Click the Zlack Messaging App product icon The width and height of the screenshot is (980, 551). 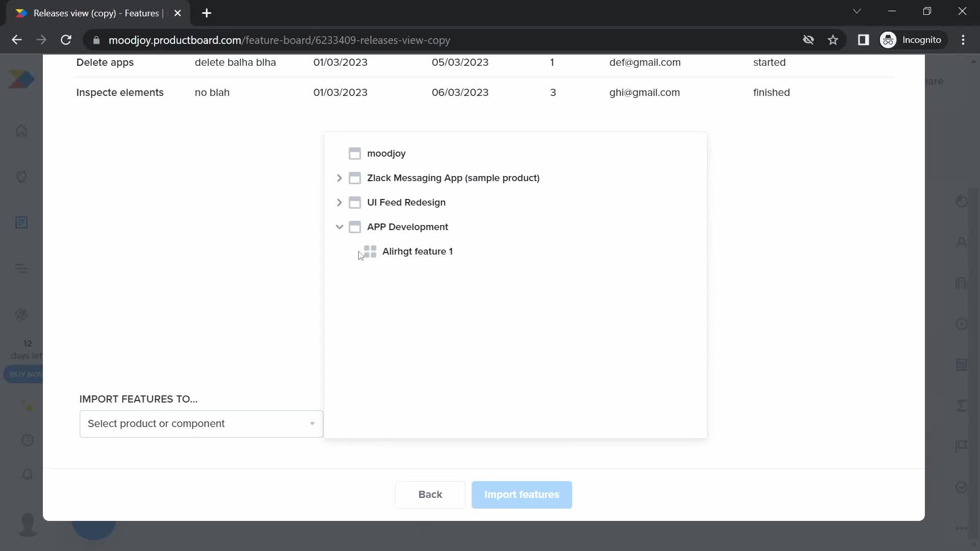355,178
